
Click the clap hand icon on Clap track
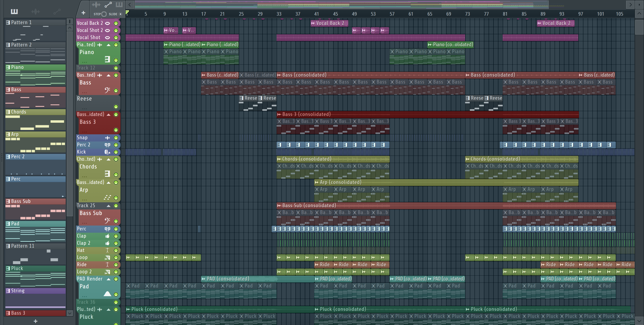pyautogui.click(x=107, y=236)
